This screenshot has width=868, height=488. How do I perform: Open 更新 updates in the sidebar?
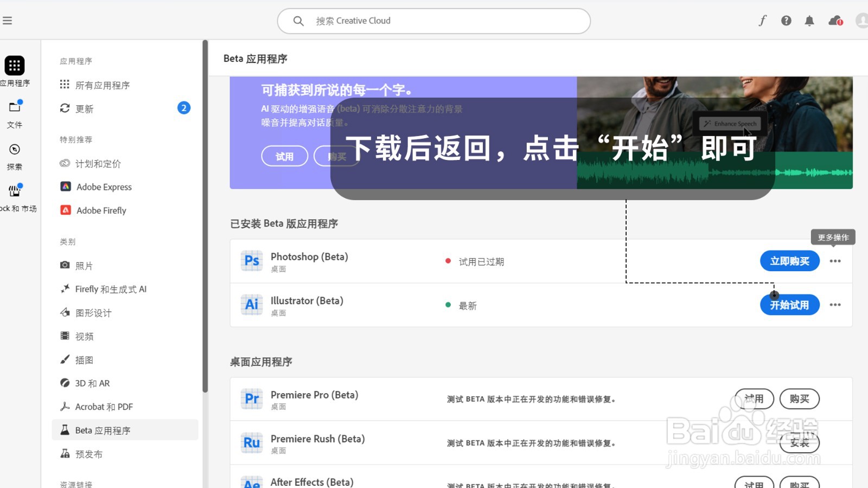pyautogui.click(x=84, y=108)
